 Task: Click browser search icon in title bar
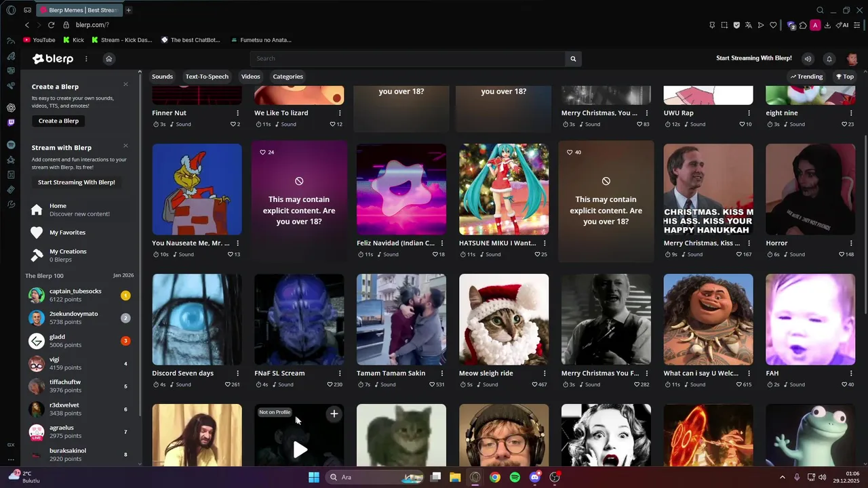point(820,10)
